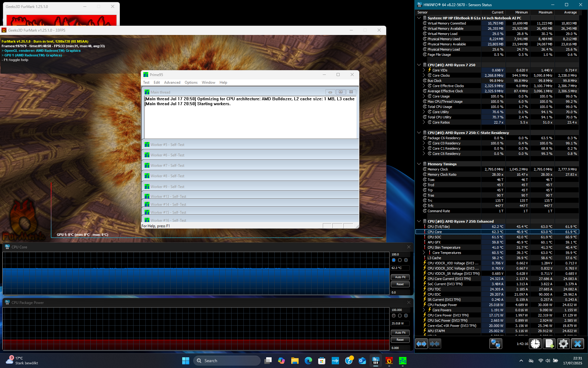
Task: Expand the Core Clocks sensor row
Action: tap(424, 75)
